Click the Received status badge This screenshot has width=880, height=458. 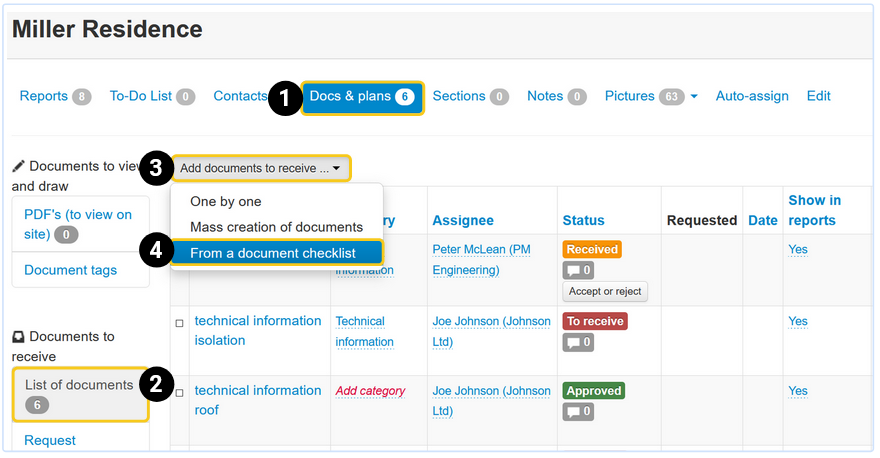point(592,249)
